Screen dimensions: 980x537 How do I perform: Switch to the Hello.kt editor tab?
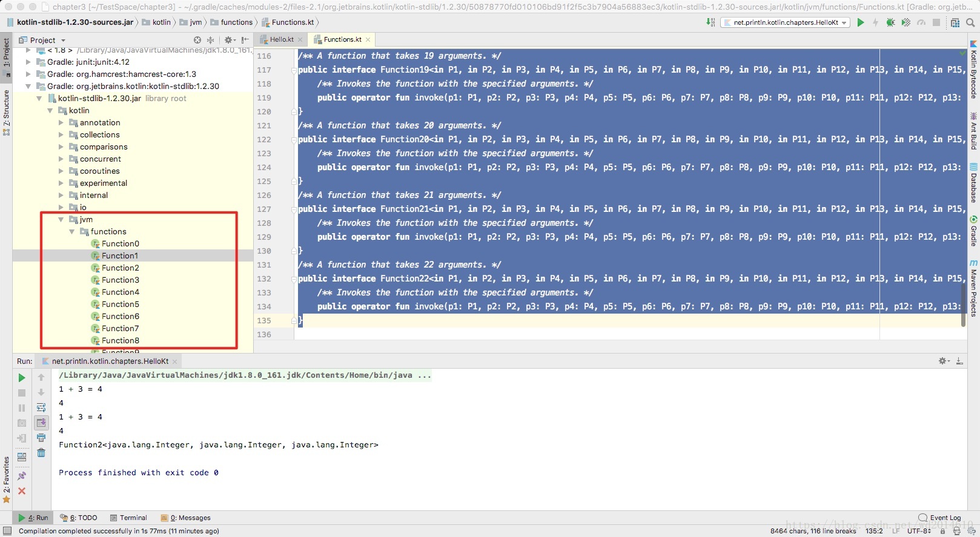click(282, 39)
